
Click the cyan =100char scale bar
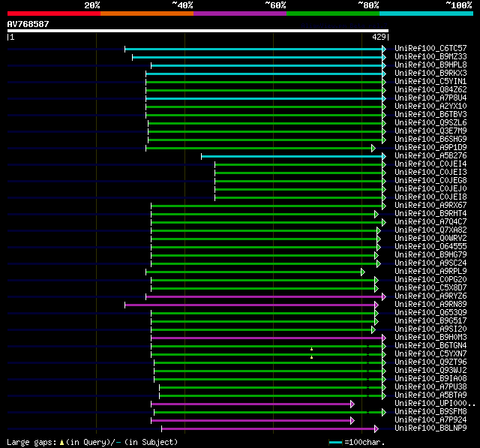335,443
